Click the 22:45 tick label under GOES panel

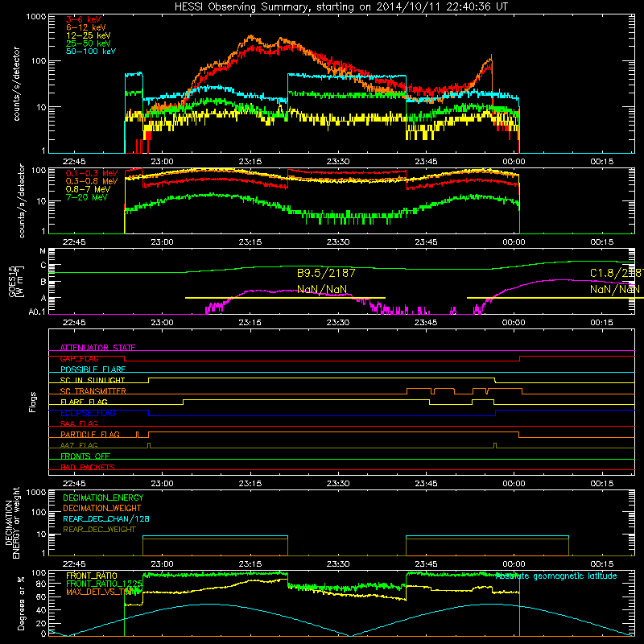coord(74,323)
